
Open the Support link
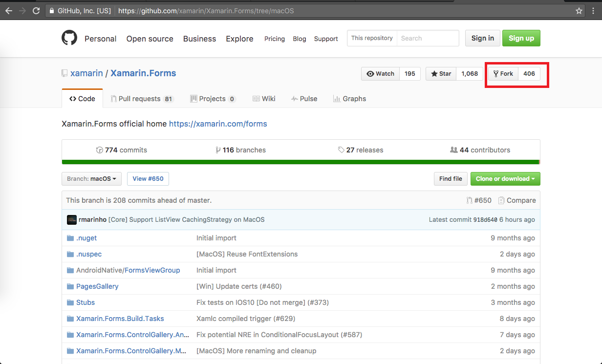[326, 39]
